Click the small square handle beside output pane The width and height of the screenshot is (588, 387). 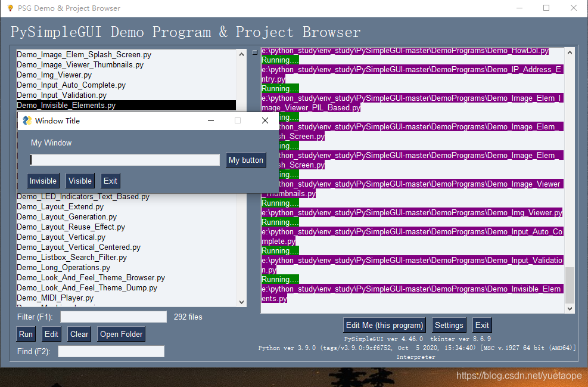click(255, 52)
